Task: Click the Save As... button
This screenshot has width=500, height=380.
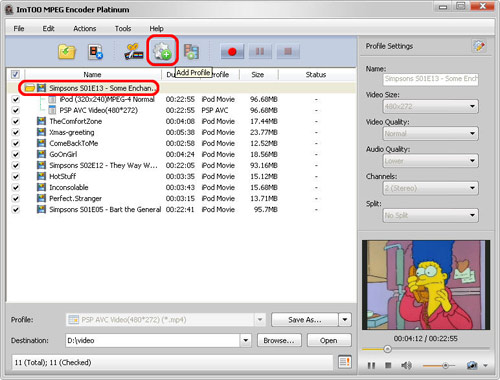Action: point(305,320)
